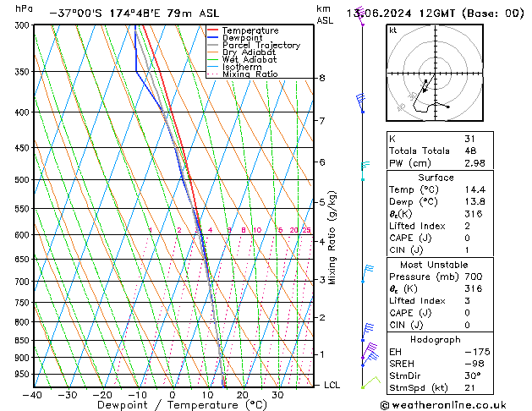Click the EH value -175
Screen dimensions: 532x411
477,352
